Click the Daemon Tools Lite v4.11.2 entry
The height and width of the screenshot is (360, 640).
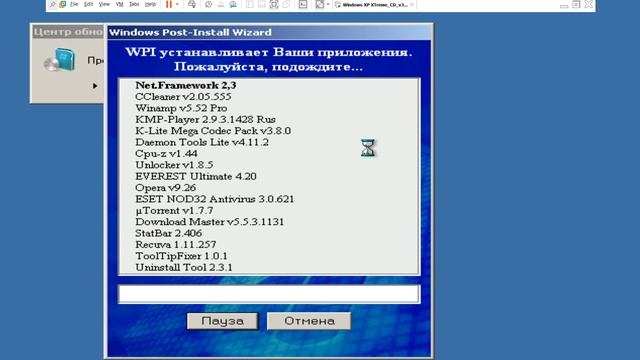pos(202,142)
